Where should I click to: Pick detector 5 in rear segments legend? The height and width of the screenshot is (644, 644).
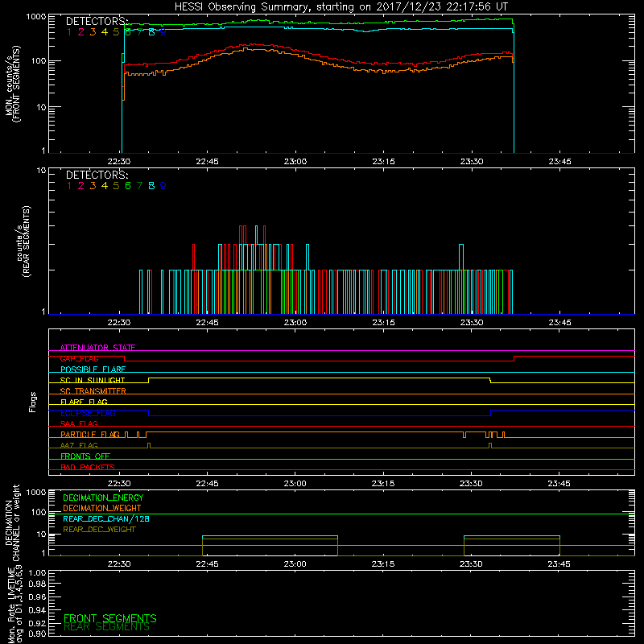(x=116, y=186)
